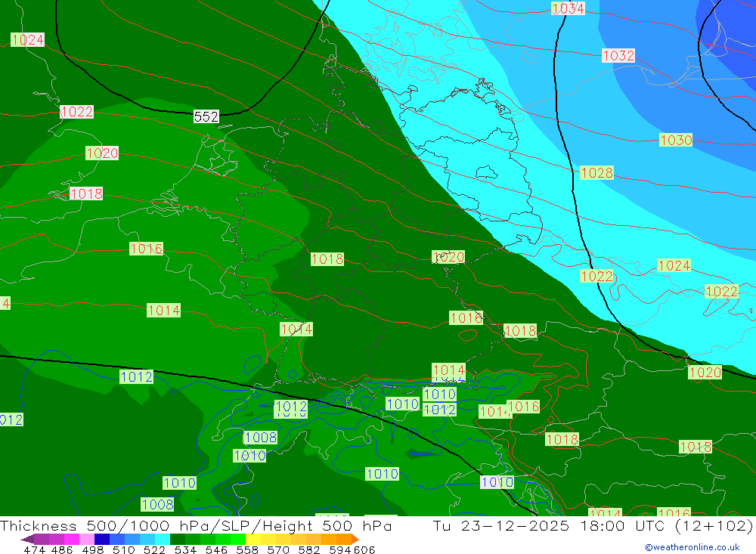Pick the bright lime green legend swatch
Screen dimensions: 756x554
238,539
